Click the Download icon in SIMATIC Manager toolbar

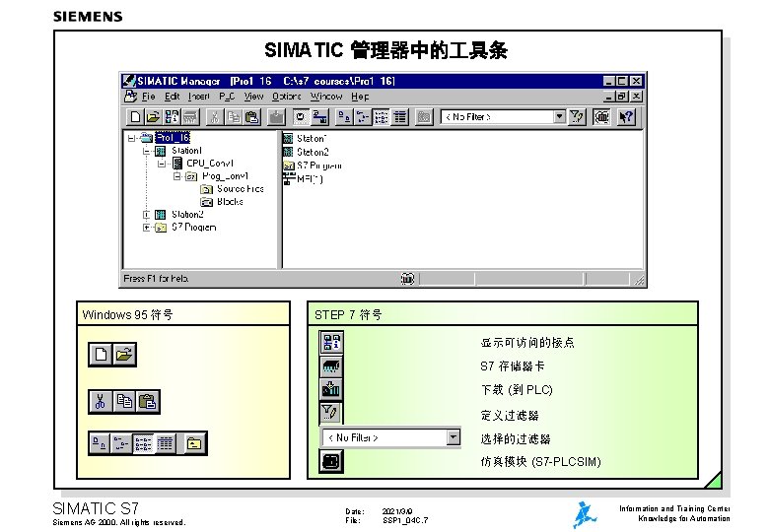[277, 116]
